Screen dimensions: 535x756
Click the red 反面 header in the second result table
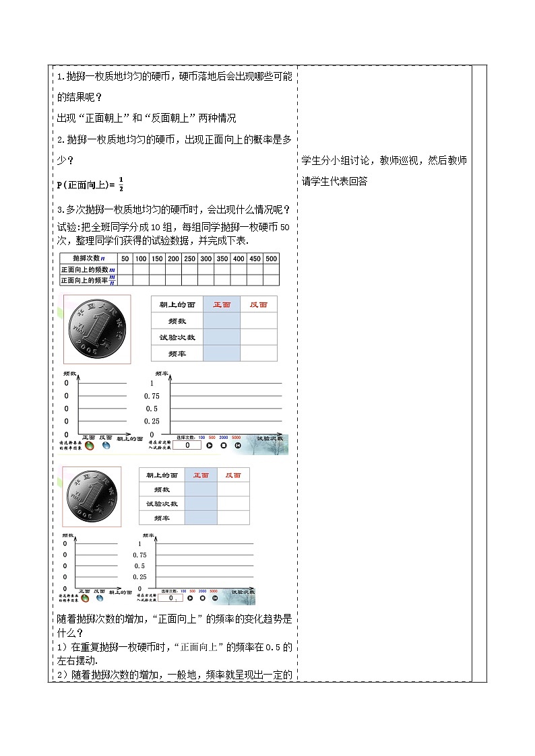[233, 475]
